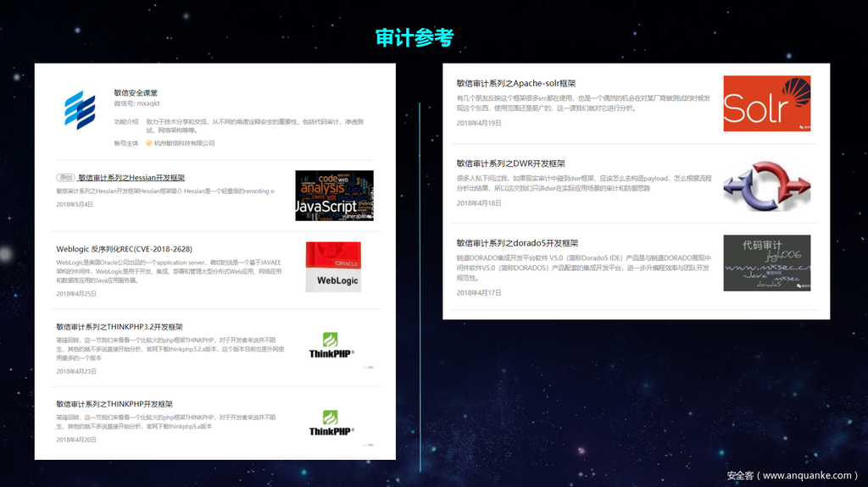Click the ThinkPHP logo beside the THINKPHP开发框架 article
The width and height of the screenshot is (868, 487).
coord(331,423)
